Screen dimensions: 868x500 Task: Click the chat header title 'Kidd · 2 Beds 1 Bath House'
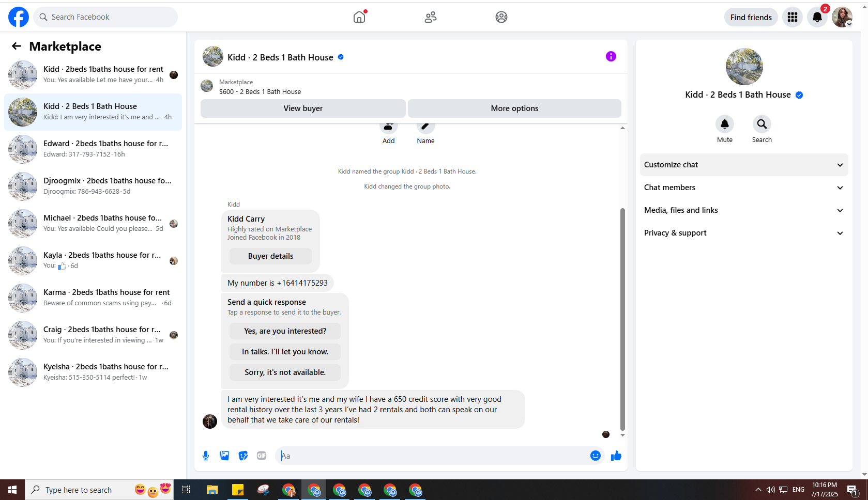tap(280, 57)
